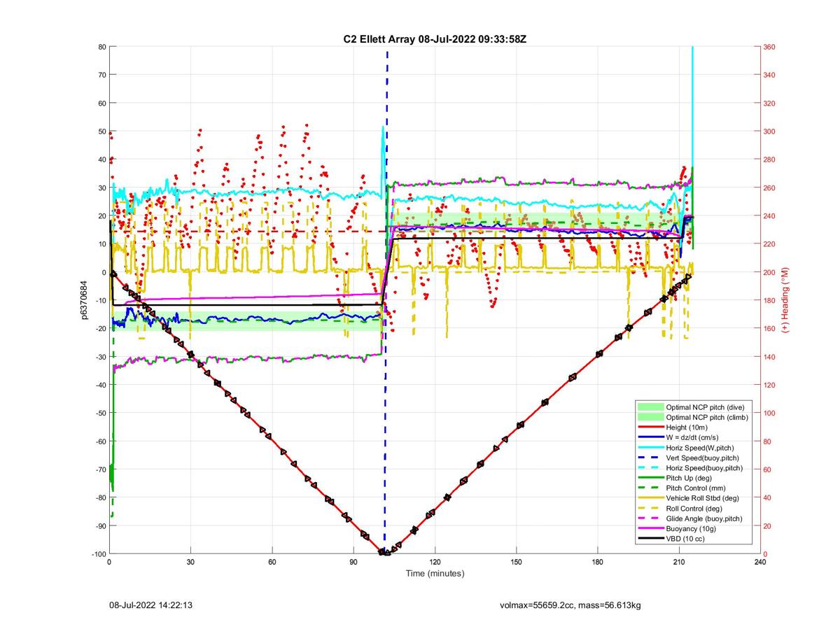Screen dimensions: 840x622
Task: Click the '160' tick on the heading axis
Action: click(x=770, y=329)
